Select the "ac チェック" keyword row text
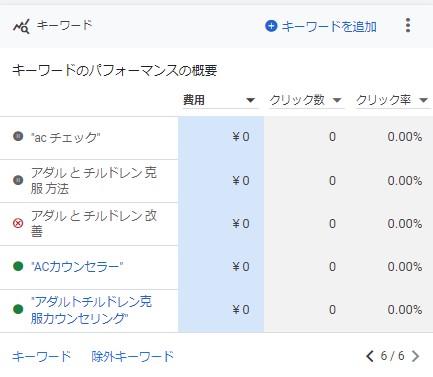This screenshot has width=433, height=377. [x=66, y=137]
